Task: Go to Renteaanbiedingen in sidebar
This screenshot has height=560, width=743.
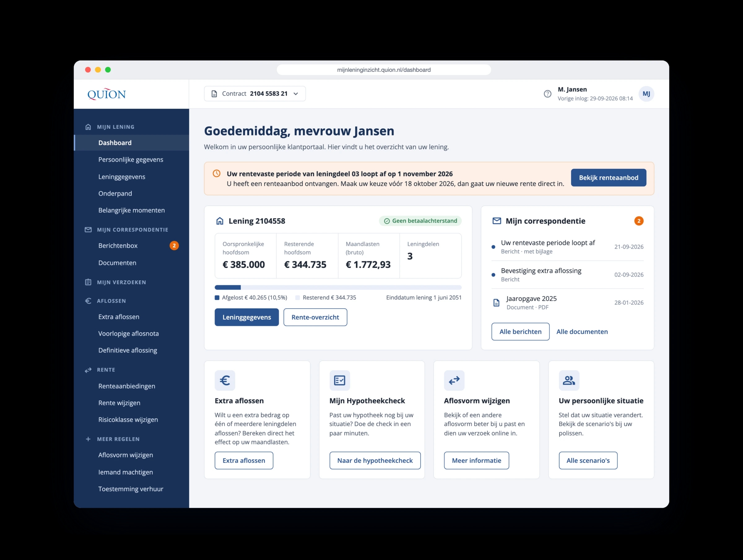Action: click(127, 386)
